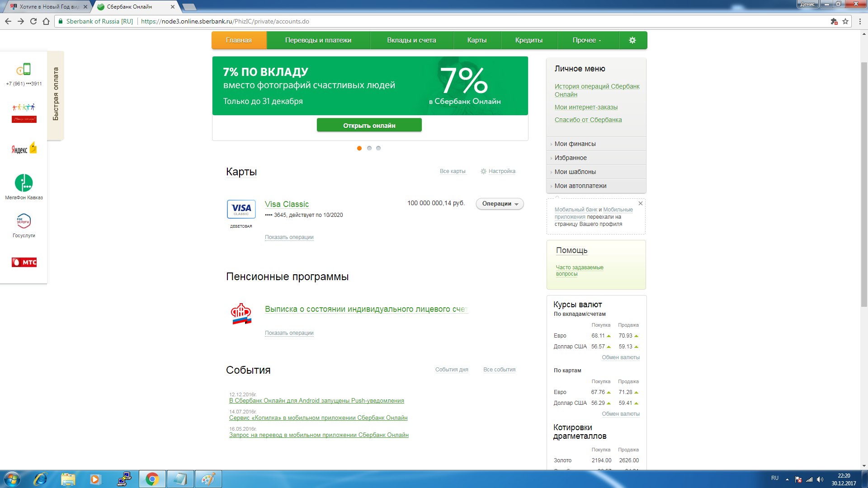868x488 pixels.
Task: Open the Yandex quick-payment icon
Action: tap(24, 149)
